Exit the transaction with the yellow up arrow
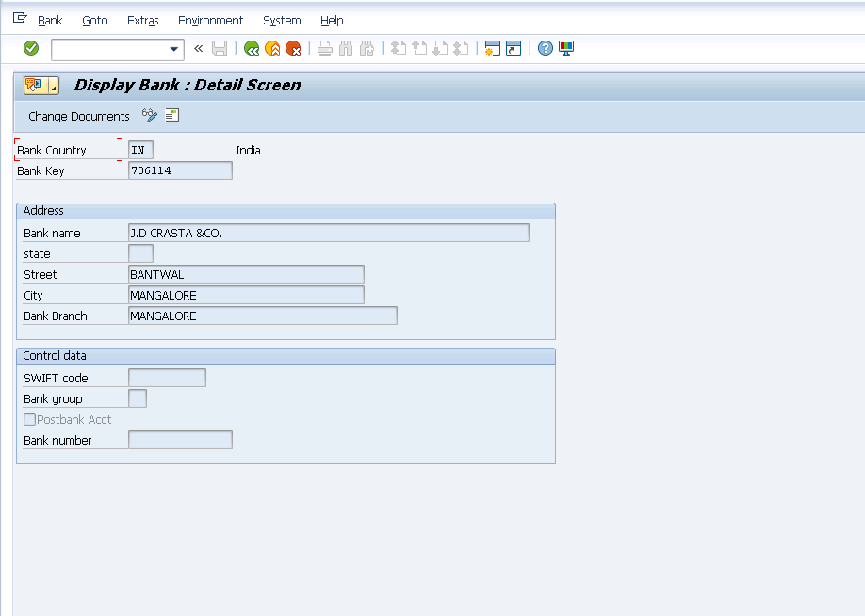The width and height of the screenshot is (865, 616). click(x=272, y=48)
